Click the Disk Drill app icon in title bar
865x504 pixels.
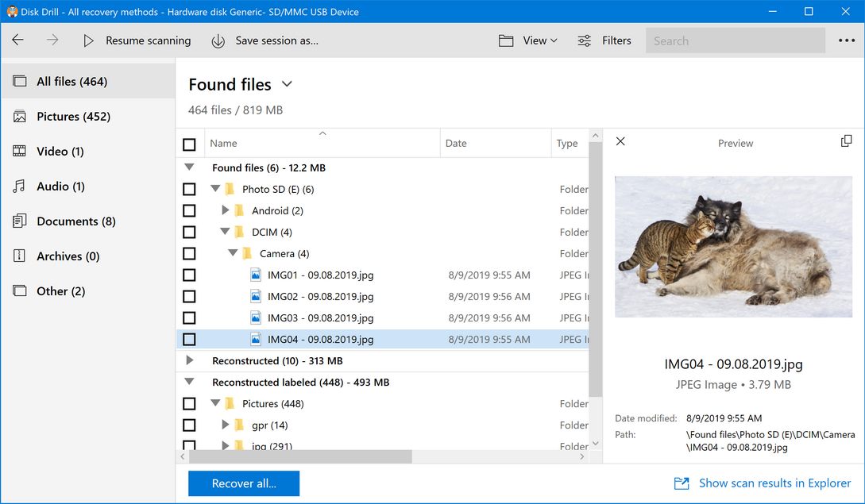pos(12,12)
